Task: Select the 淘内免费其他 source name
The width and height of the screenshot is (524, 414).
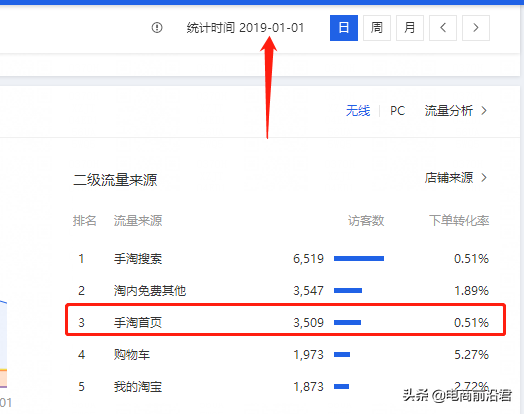Action: [150, 290]
